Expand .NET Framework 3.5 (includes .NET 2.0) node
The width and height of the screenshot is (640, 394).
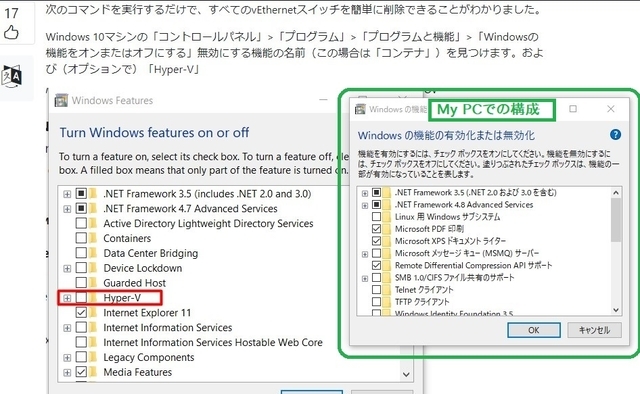67,194
